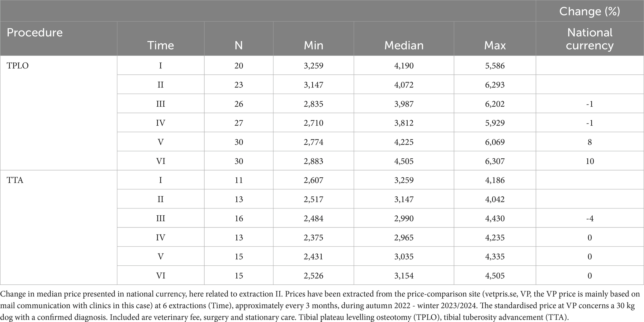
Task: Select the Median column header
Action: point(404,45)
